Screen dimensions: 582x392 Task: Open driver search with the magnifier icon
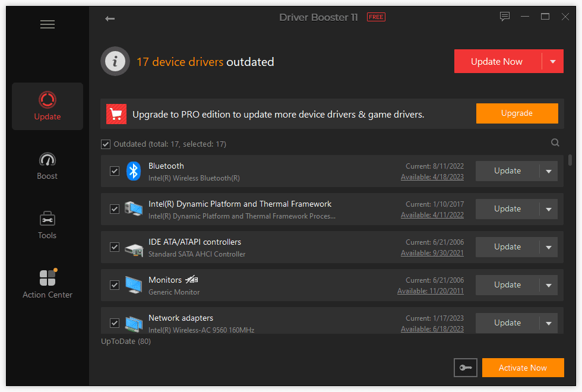[555, 143]
